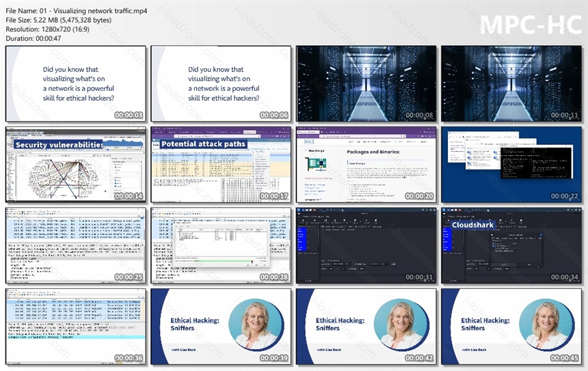The image size is (588, 371).
Task: Open the network graph frame at 00:00:14
Action: pos(76,165)
